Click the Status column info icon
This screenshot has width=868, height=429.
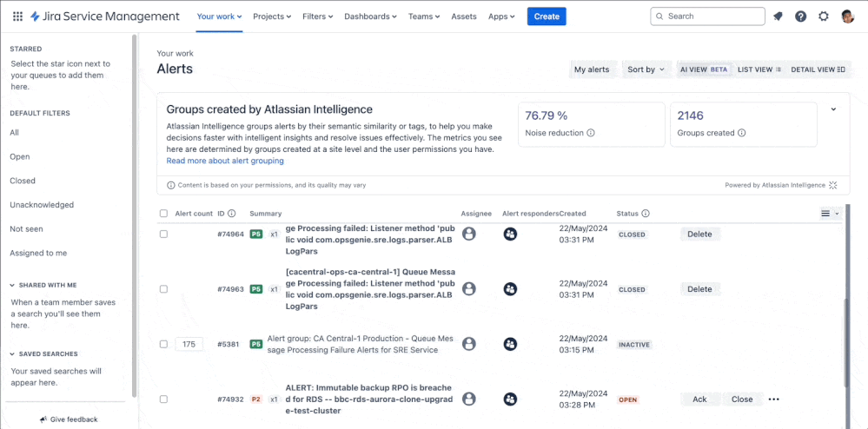click(x=646, y=213)
